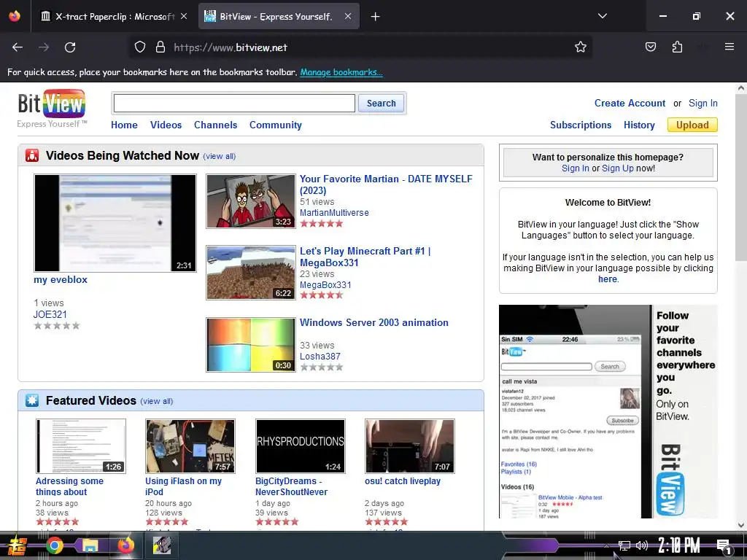Click the BitView rainbow logo
The image size is (747, 560).
pos(52,104)
